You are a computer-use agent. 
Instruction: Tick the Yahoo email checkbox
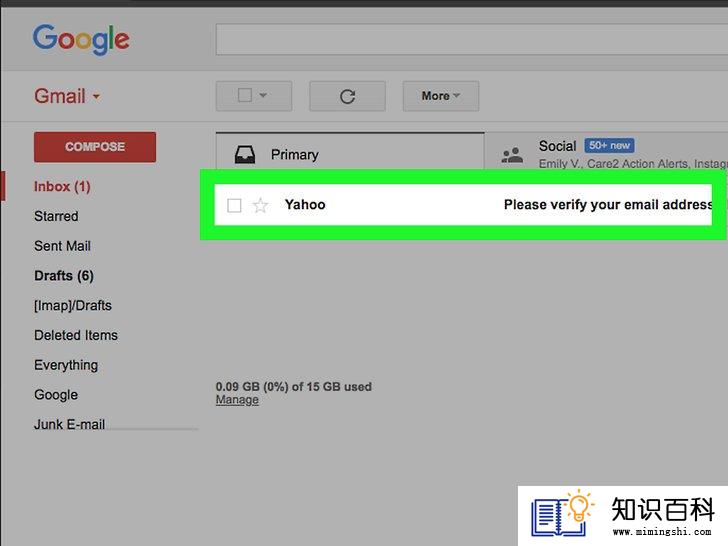click(234, 205)
